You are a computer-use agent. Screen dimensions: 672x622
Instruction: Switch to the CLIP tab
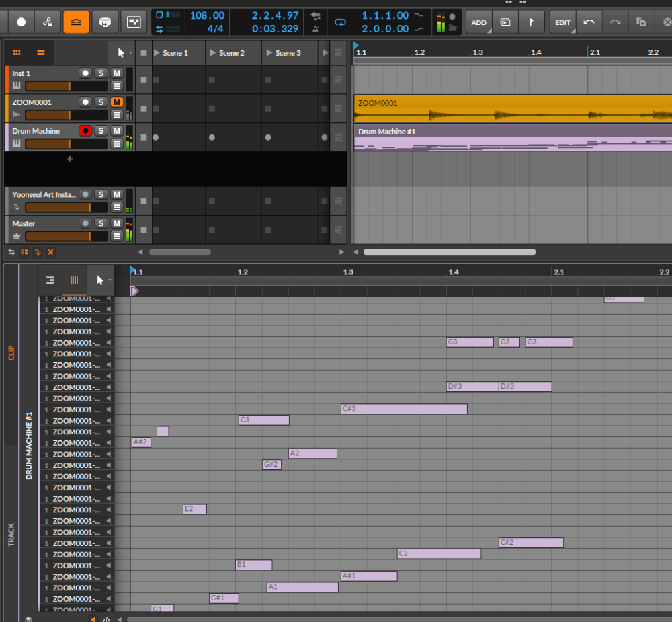tap(11, 353)
